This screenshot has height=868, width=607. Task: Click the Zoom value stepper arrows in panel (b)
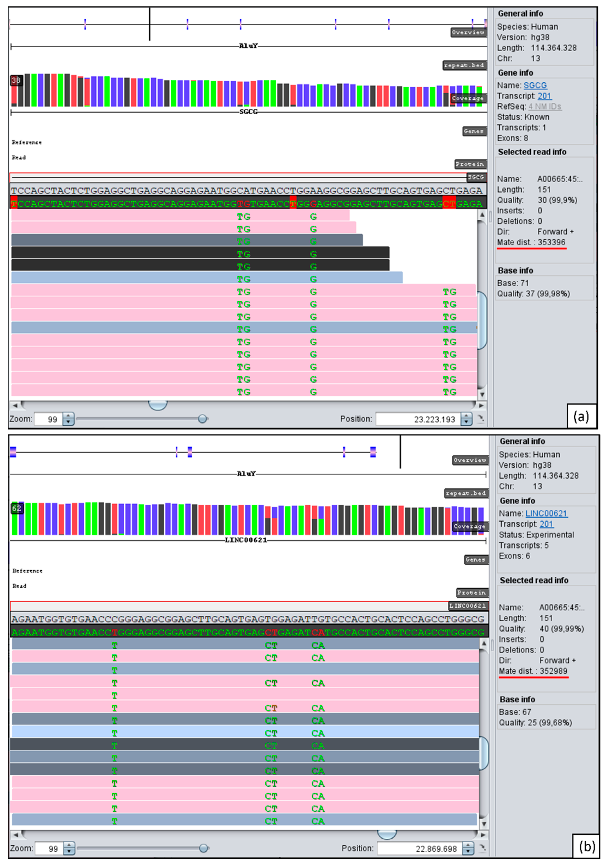[69, 848]
